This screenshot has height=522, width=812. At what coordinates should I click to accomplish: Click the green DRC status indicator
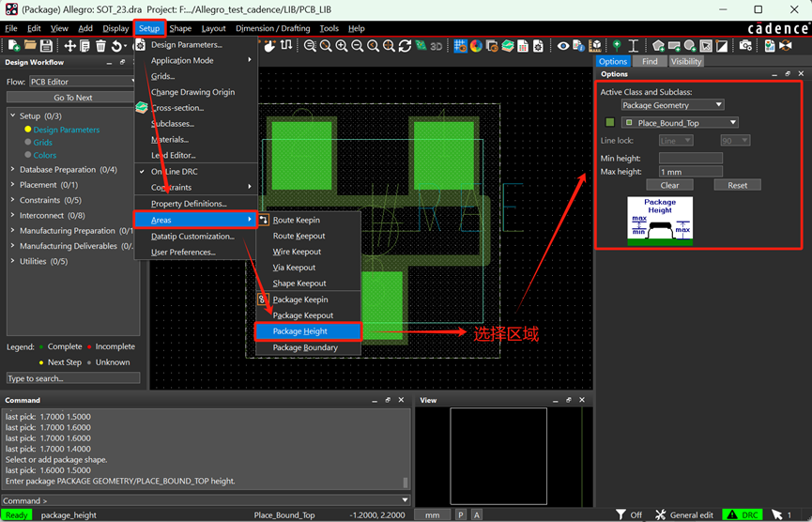[743, 514]
